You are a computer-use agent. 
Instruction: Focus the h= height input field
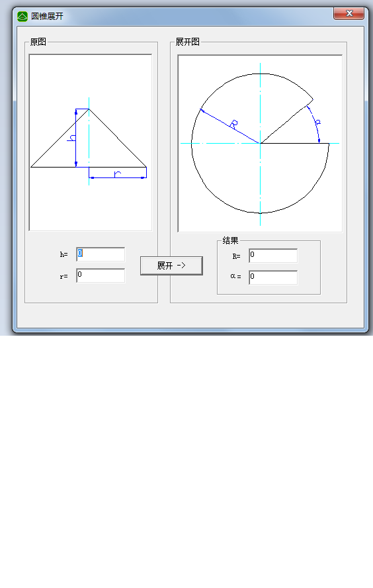click(101, 254)
